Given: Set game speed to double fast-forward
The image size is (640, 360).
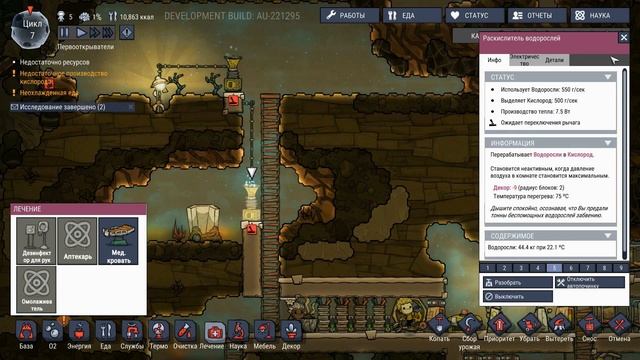Looking at the screenshot, I should click(94, 32).
